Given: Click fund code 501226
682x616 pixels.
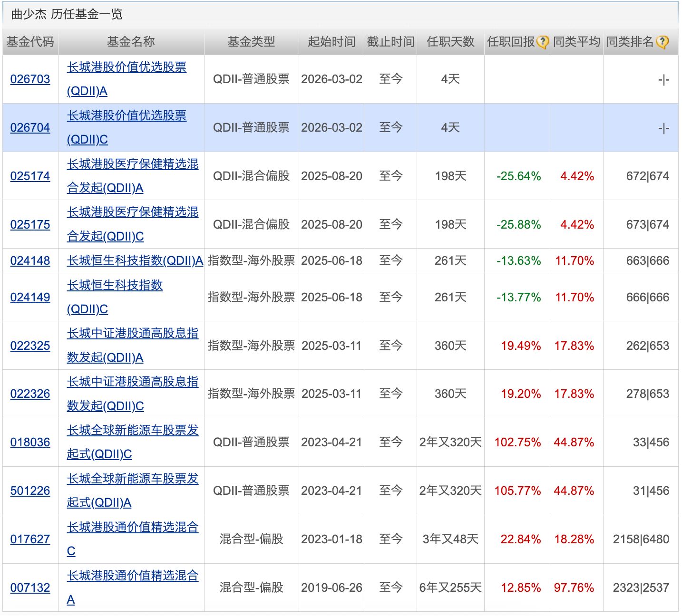Looking at the screenshot, I should coord(30,491).
